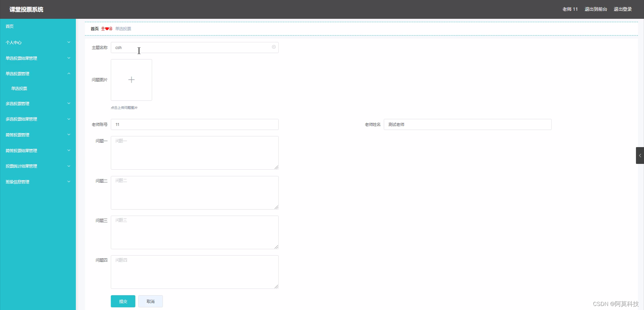The height and width of the screenshot is (310, 644).
Task: Click the 提交 submit button
Action: 123,301
